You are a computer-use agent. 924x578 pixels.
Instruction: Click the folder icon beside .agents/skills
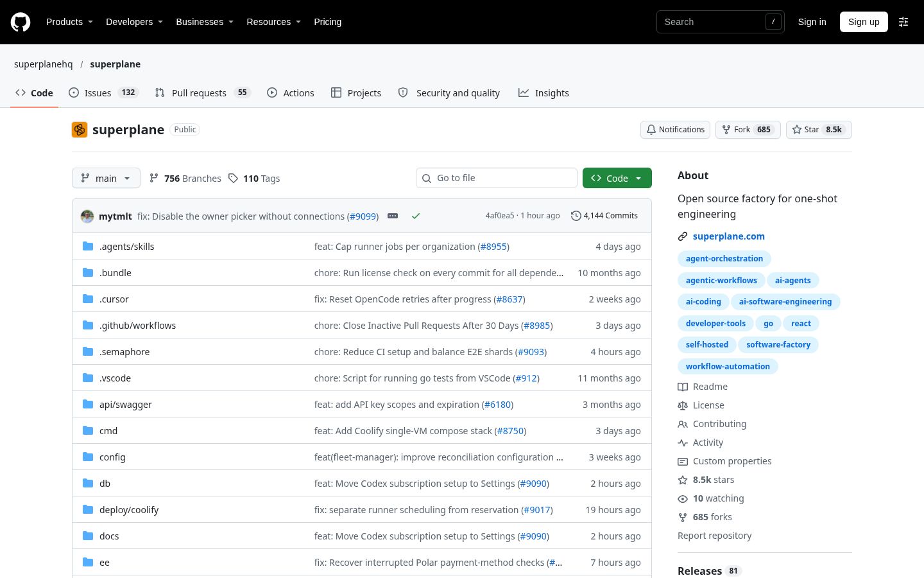click(x=88, y=247)
